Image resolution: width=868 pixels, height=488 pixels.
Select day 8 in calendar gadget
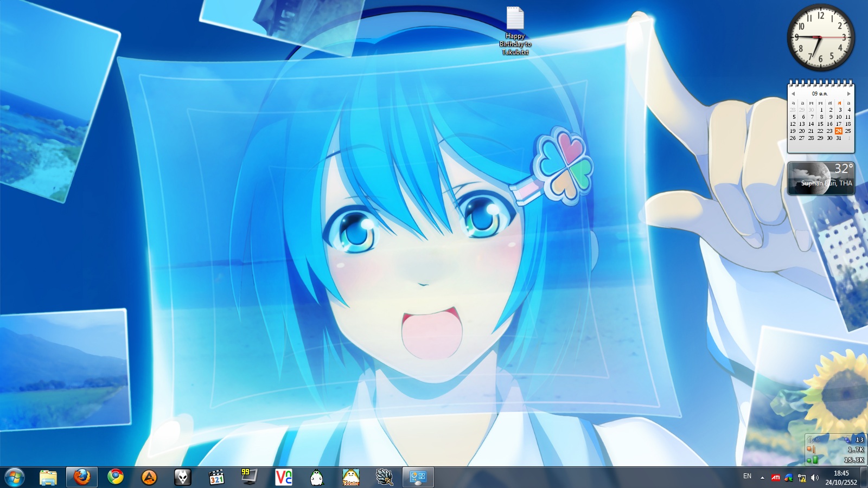pyautogui.click(x=821, y=117)
